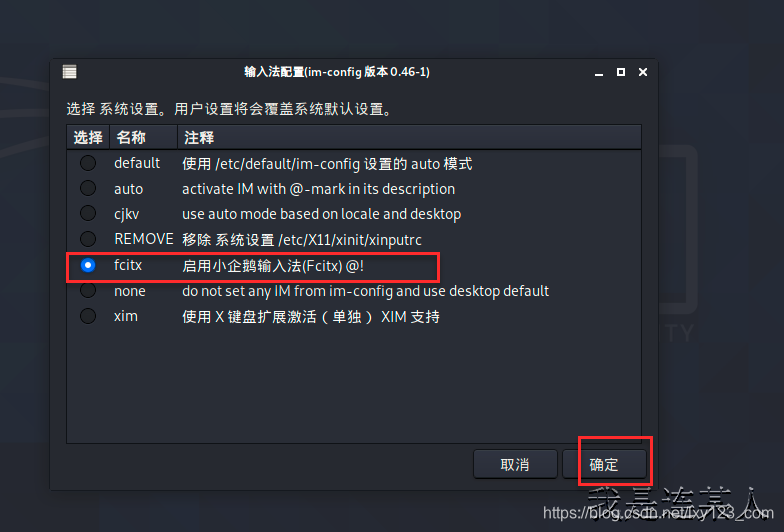
Task: Minimize the im-config window
Action: (598, 73)
